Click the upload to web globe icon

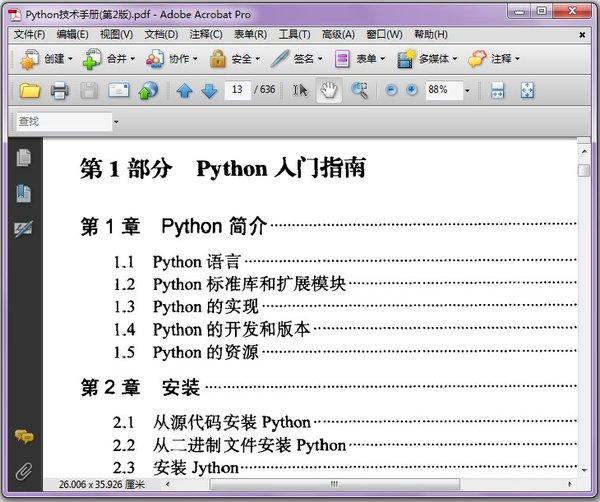tap(148, 91)
